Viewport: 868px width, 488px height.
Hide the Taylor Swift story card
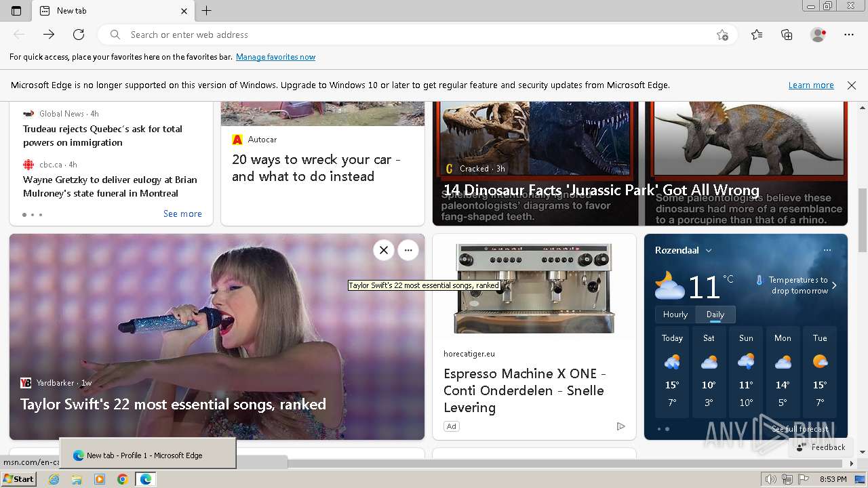(x=384, y=250)
